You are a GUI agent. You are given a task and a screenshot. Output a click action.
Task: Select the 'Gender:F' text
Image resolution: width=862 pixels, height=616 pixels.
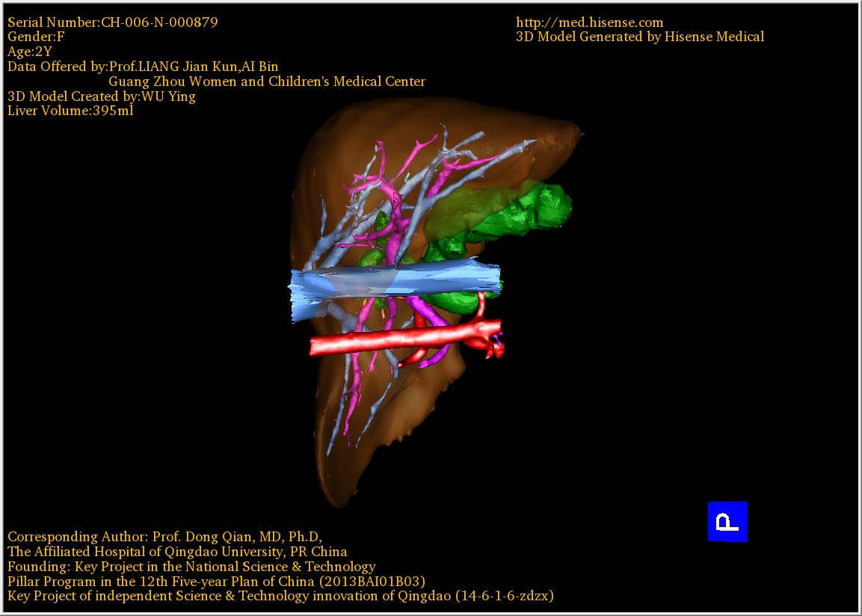36,37
